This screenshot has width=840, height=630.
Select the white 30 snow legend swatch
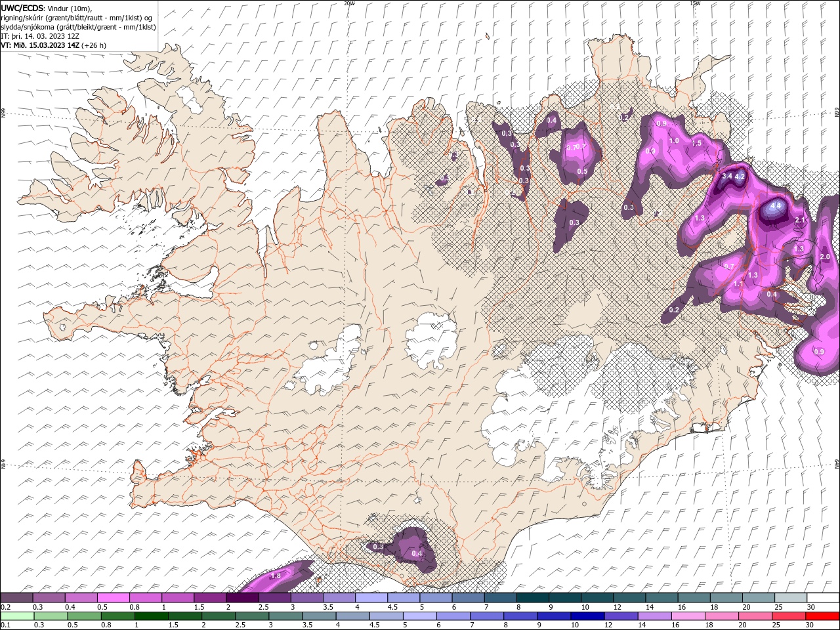pos(822,598)
